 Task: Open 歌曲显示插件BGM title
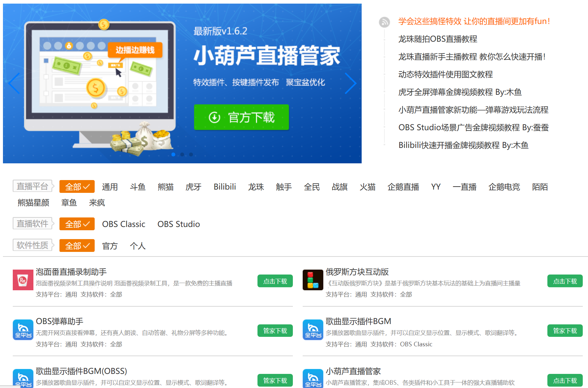coord(358,321)
